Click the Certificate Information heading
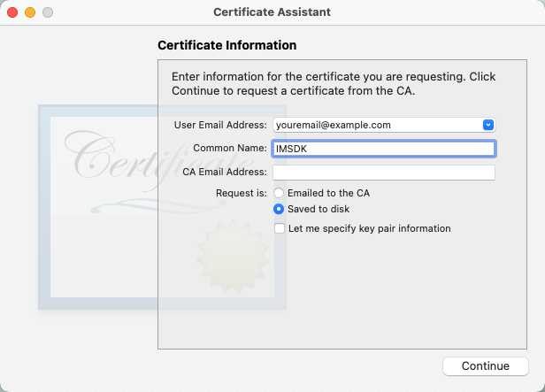Image resolution: width=545 pixels, height=392 pixels. point(227,45)
